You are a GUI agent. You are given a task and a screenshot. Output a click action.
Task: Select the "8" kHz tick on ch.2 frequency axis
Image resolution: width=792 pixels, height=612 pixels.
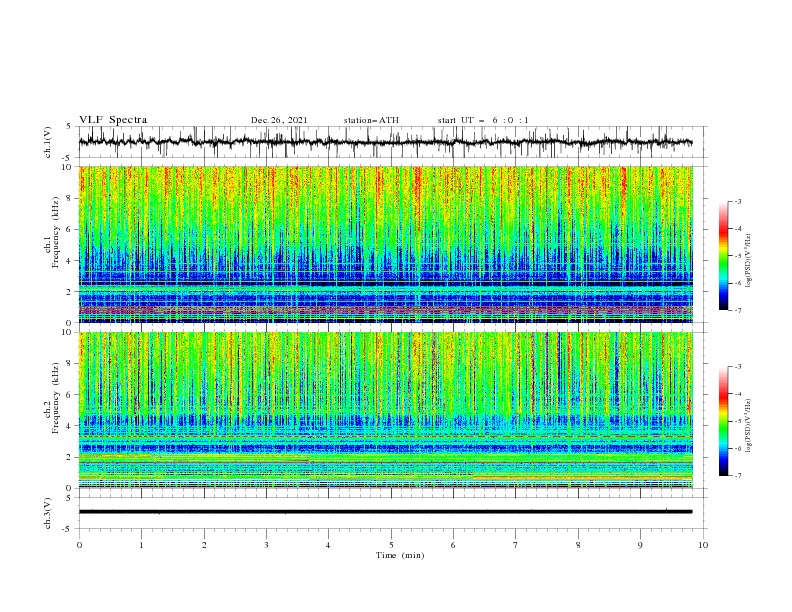pyautogui.click(x=70, y=364)
